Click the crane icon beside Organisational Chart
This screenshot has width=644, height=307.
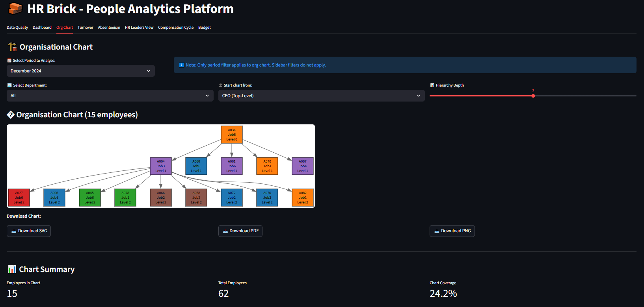(x=12, y=47)
